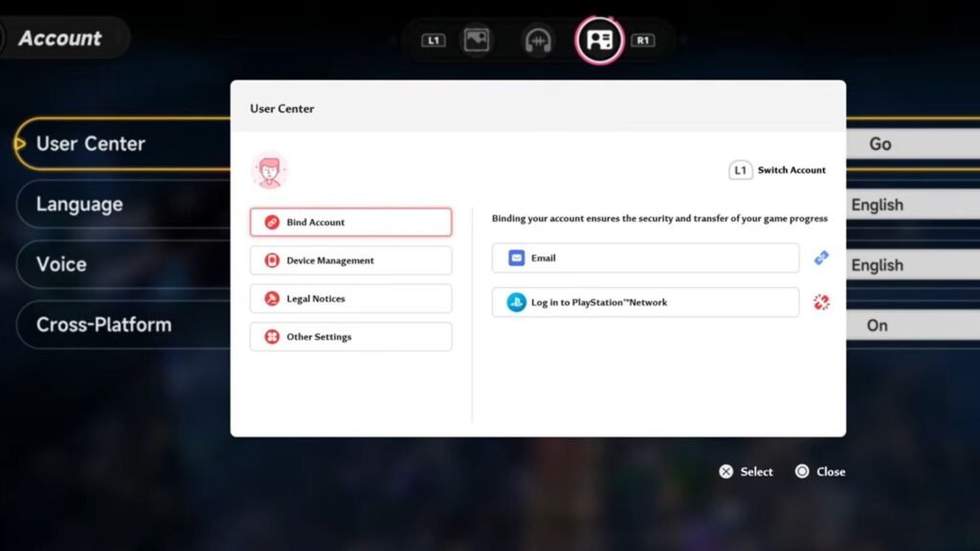Select the audio headphones tab icon

point(537,40)
